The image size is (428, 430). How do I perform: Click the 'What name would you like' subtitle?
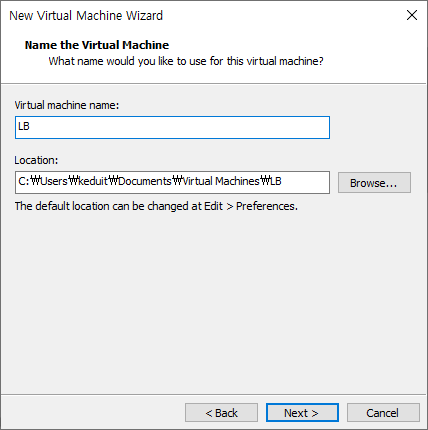tap(186, 61)
